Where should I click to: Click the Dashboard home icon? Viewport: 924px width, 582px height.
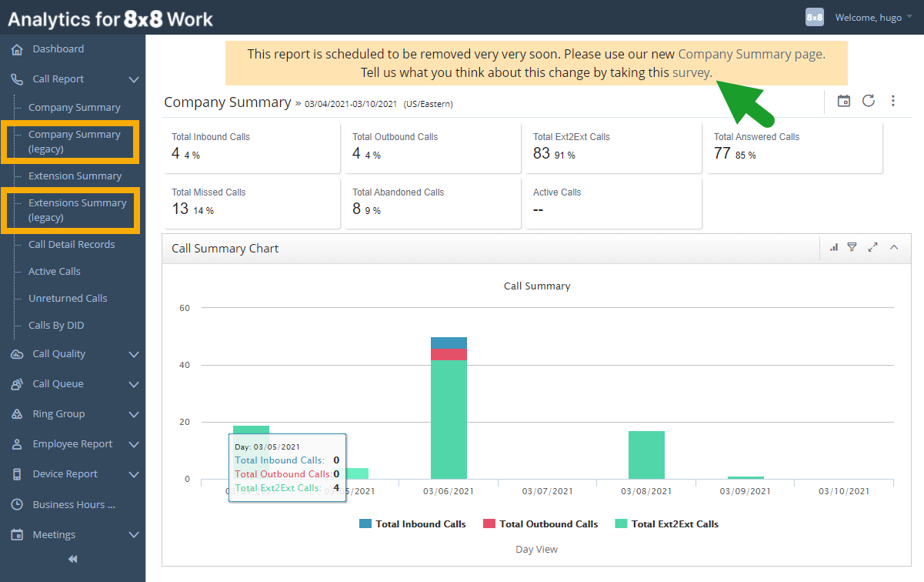click(x=16, y=48)
